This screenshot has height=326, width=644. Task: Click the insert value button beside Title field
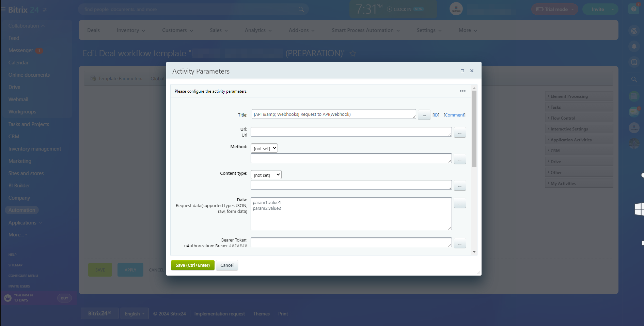click(x=424, y=115)
